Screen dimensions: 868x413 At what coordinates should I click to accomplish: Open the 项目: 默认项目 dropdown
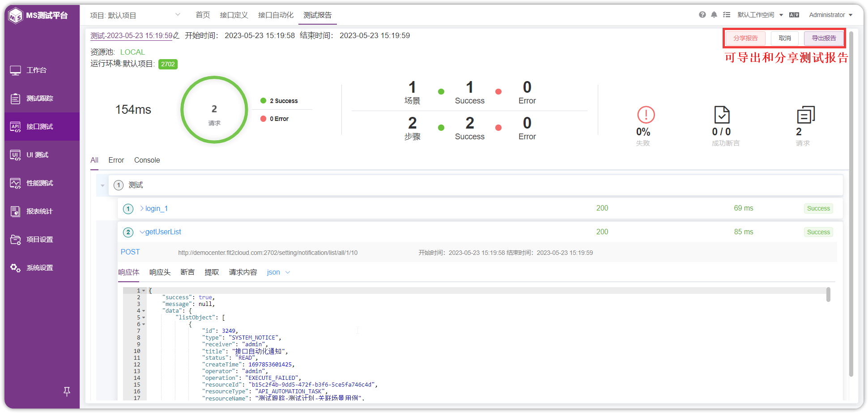(x=135, y=15)
